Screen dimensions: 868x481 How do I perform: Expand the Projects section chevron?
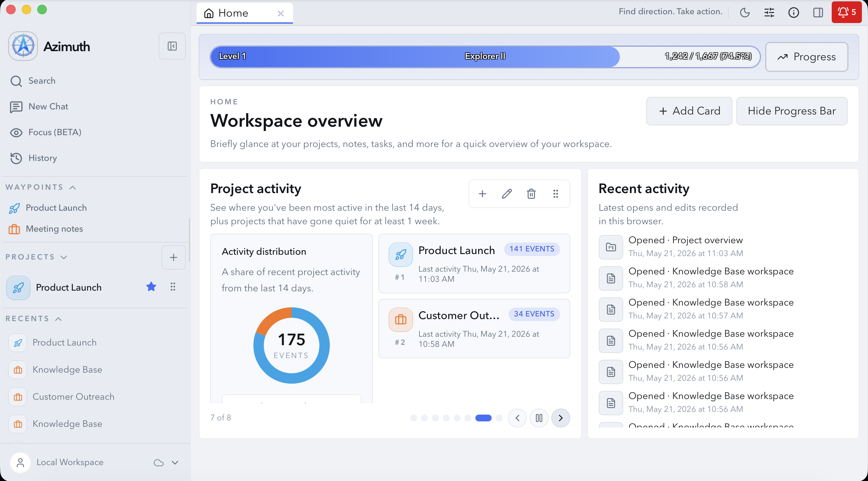click(x=64, y=257)
